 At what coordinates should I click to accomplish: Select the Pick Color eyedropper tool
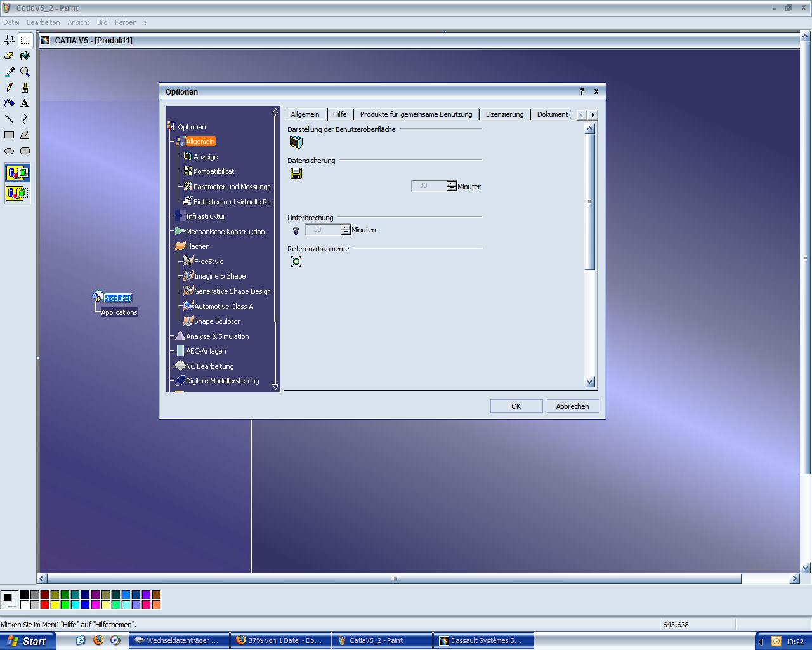point(10,72)
